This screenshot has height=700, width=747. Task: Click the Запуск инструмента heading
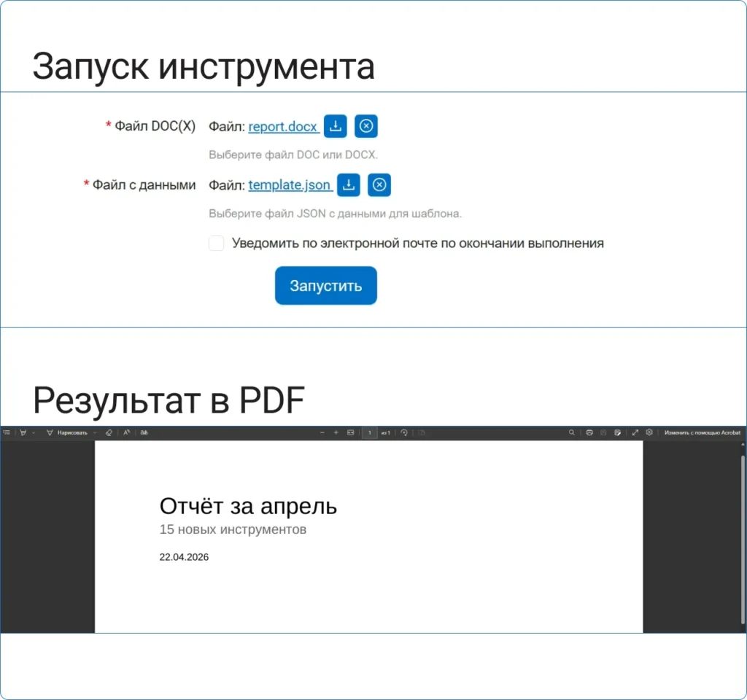[204, 66]
